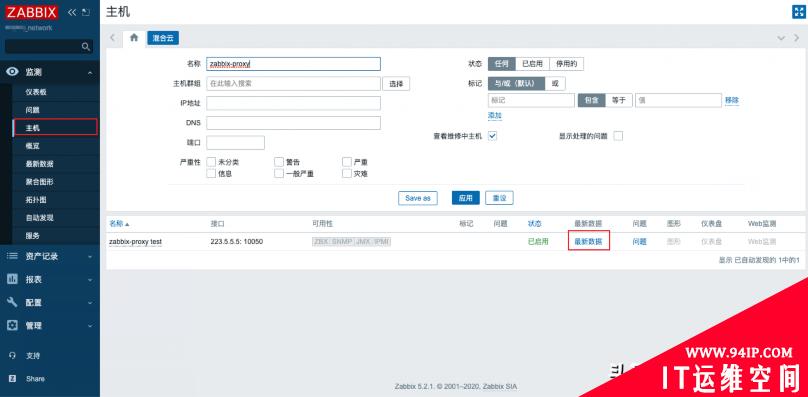Click the IP地址 input field
The width and height of the screenshot is (808, 397).
coord(293,103)
